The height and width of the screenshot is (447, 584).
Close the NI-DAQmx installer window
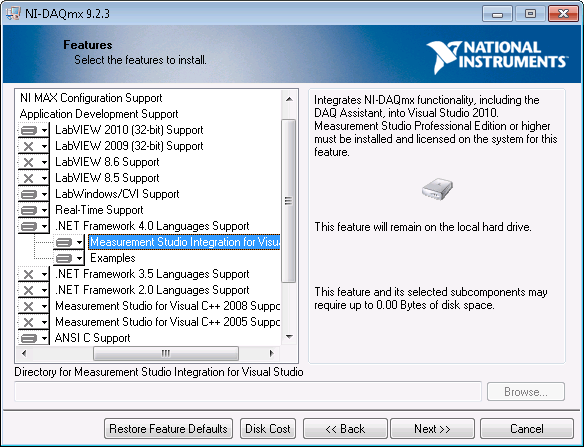pos(563,14)
